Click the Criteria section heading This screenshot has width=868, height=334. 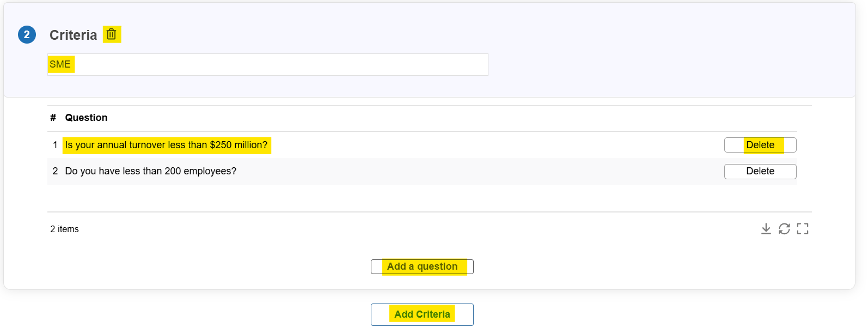73,35
